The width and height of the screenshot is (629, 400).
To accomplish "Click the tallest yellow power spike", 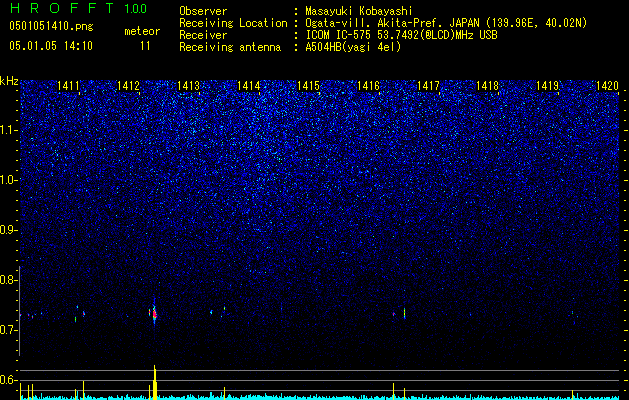I will tap(154, 382).
